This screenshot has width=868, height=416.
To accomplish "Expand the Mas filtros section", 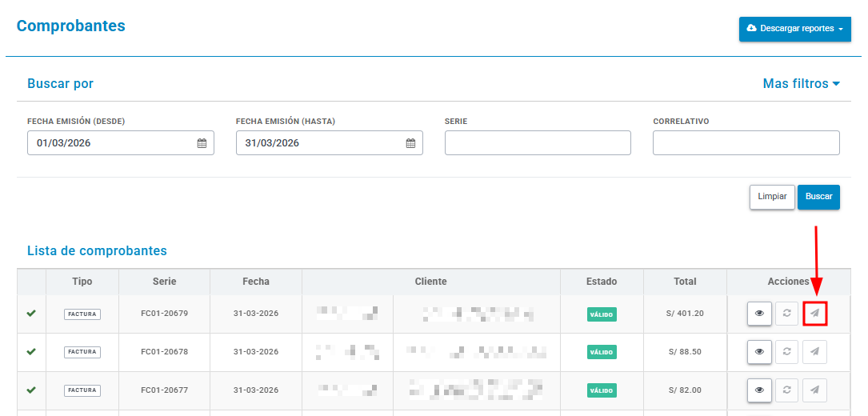I will coord(802,84).
